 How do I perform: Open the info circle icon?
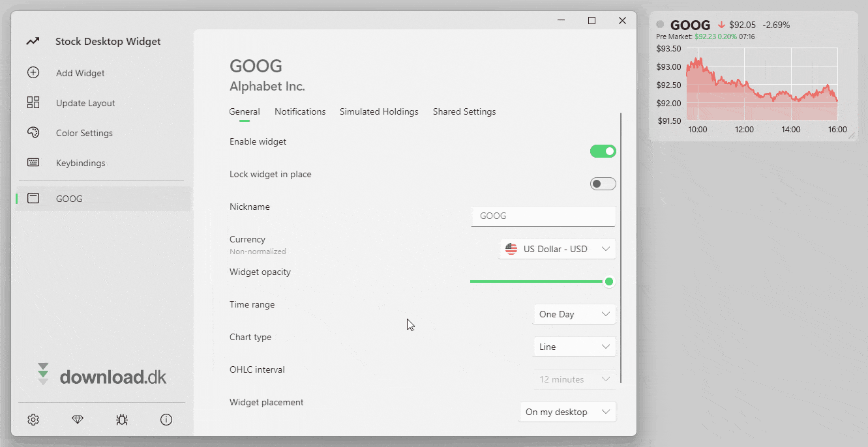point(166,420)
